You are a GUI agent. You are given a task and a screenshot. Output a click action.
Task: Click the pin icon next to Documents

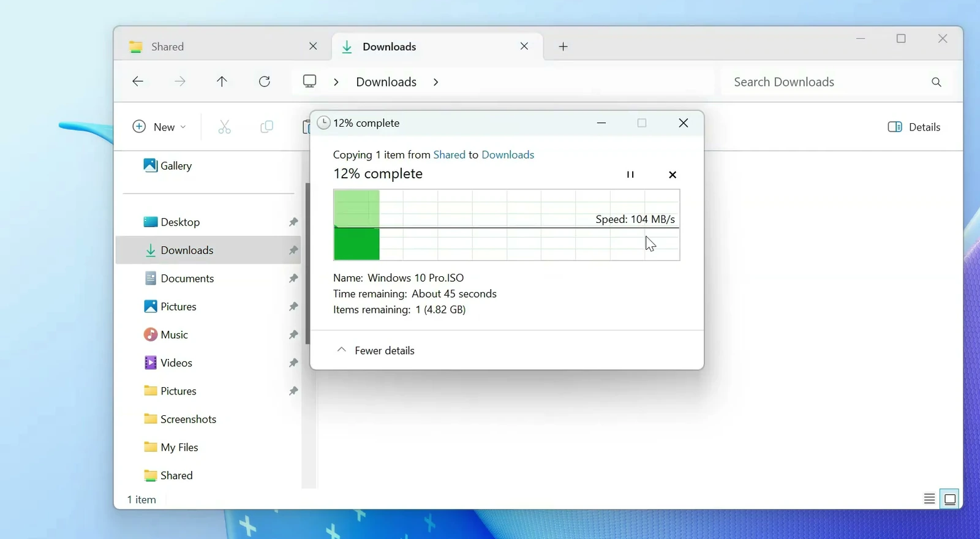[293, 278]
